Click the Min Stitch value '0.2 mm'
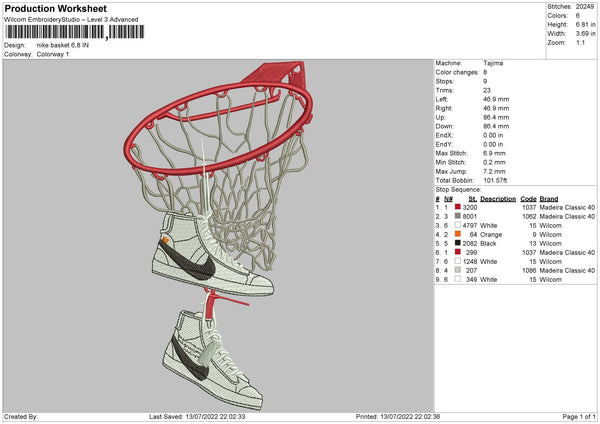 tap(494, 162)
